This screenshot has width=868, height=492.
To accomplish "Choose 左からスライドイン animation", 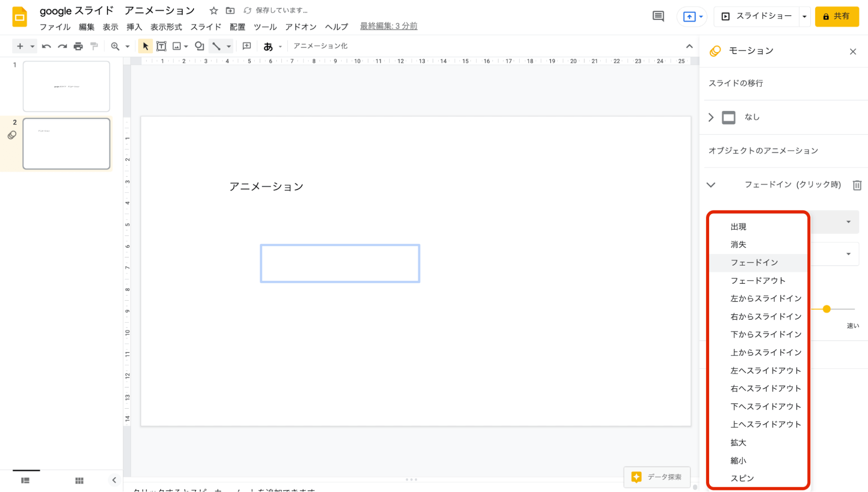I will point(758,298).
